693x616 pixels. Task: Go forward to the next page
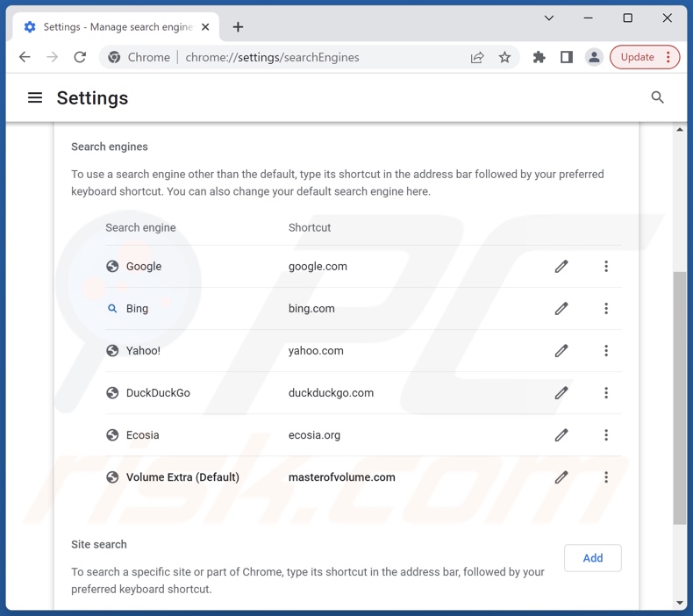[52, 57]
